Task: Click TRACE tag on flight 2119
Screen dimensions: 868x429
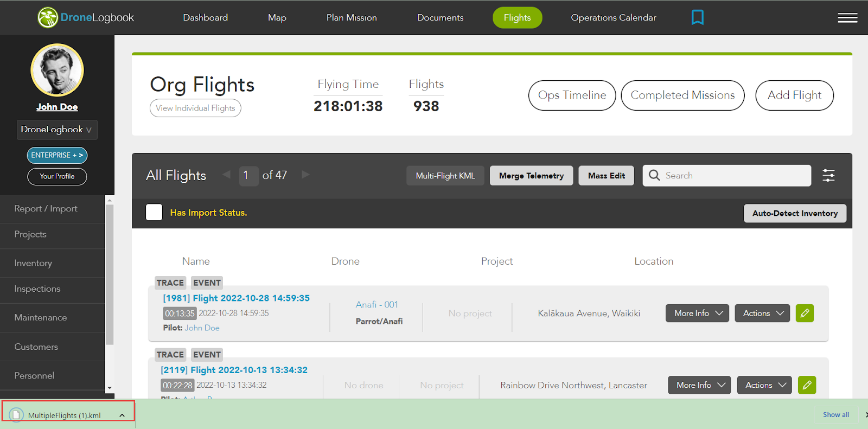Action: coord(170,355)
